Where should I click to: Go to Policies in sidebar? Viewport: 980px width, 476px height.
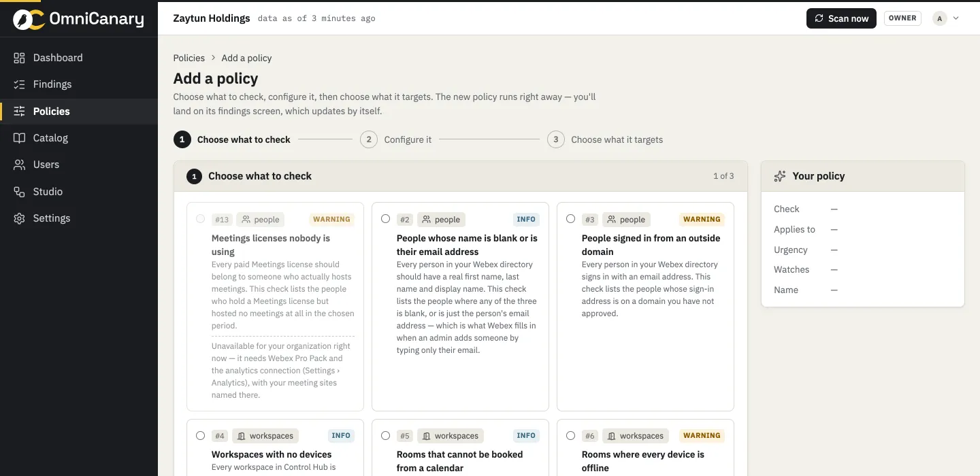[x=79, y=112]
